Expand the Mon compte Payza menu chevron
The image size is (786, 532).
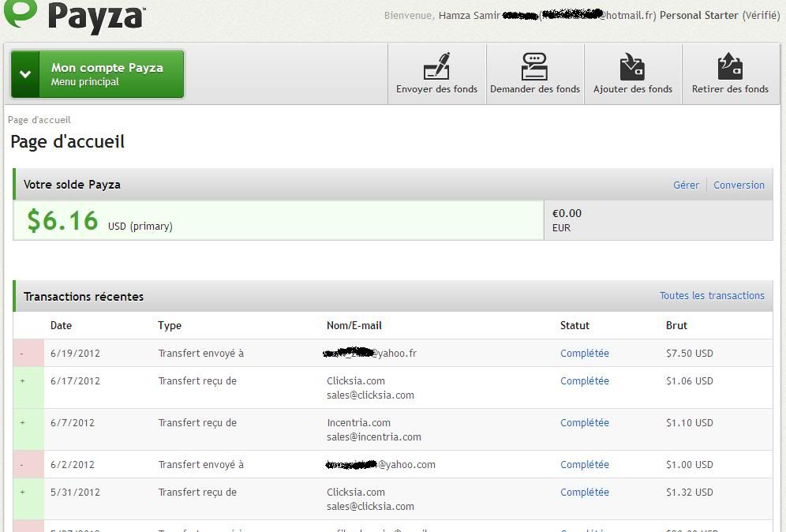(x=25, y=74)
